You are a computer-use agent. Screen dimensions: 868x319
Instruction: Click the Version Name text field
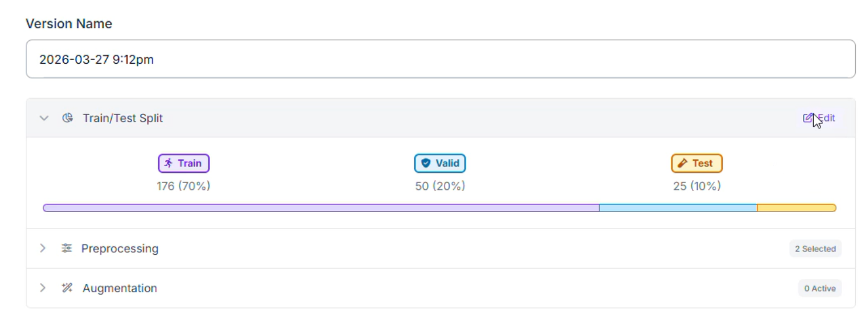pyautogui.click(x=440, y=59)
